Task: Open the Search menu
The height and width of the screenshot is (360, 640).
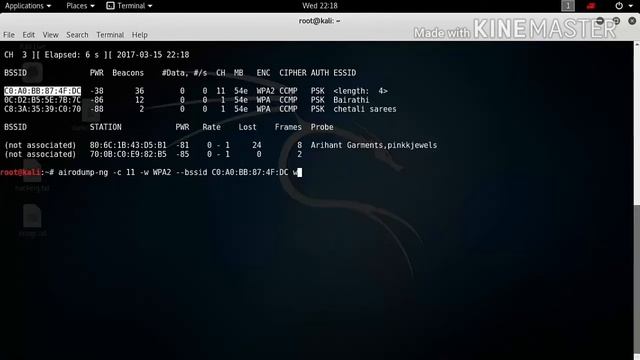Action: (x=77, y=35)
